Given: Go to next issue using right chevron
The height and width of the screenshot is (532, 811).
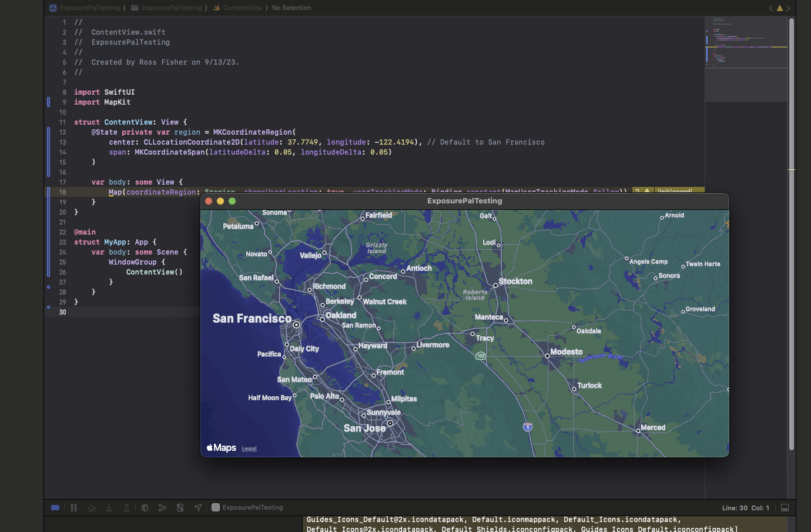Looking at the screenshot, I should tap(789, 8).
